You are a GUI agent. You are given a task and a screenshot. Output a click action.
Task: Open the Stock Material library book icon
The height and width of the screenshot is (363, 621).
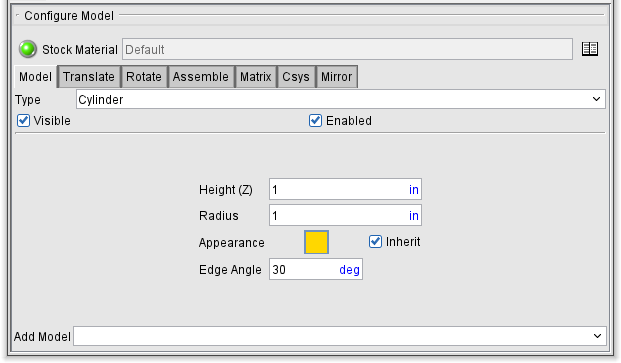590,49
